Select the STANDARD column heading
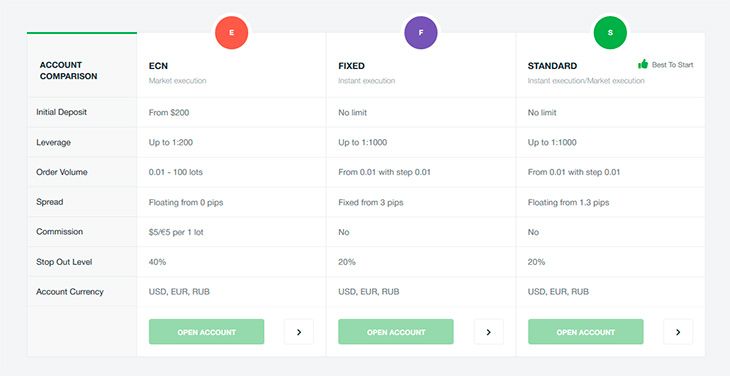 tap(552, 66)
